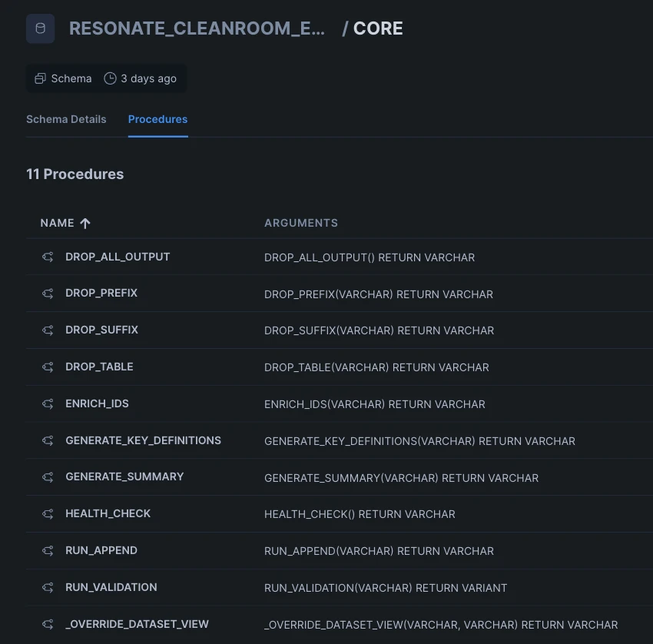Open the GENERATE_SUMMARY procedure

pyautogui.click(x=124, y=476)
